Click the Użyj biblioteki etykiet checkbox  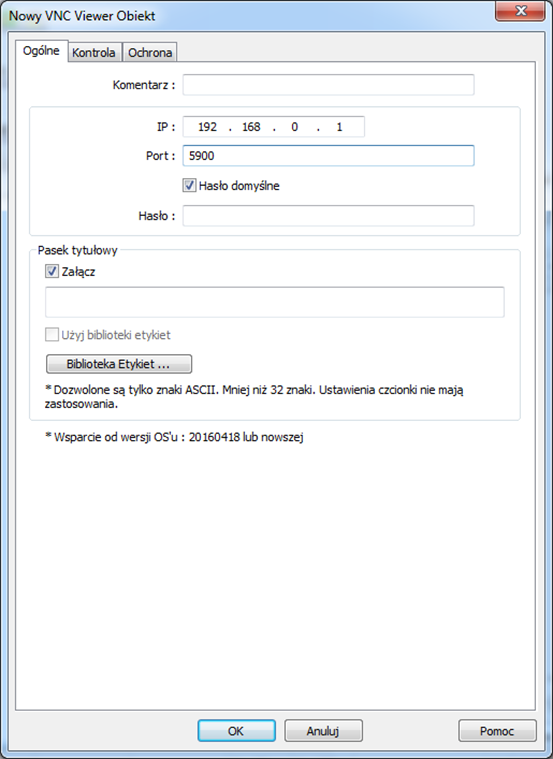(x=52, y=335)
